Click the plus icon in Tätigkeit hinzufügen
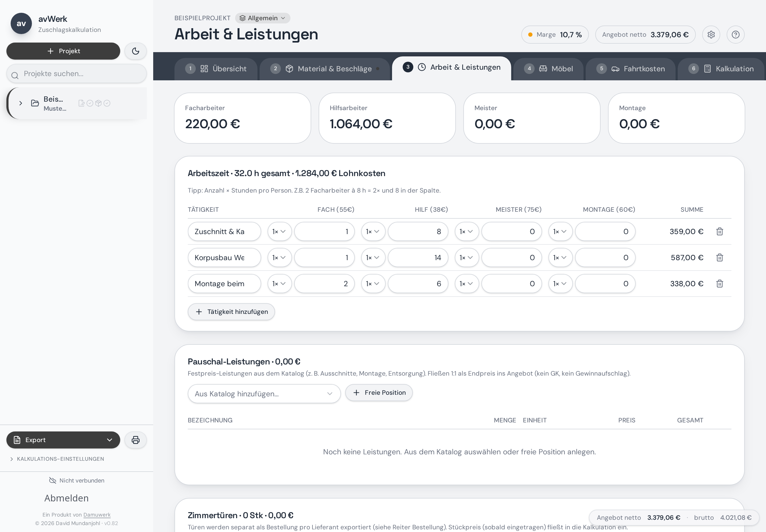766x532 pixels. 199,312
